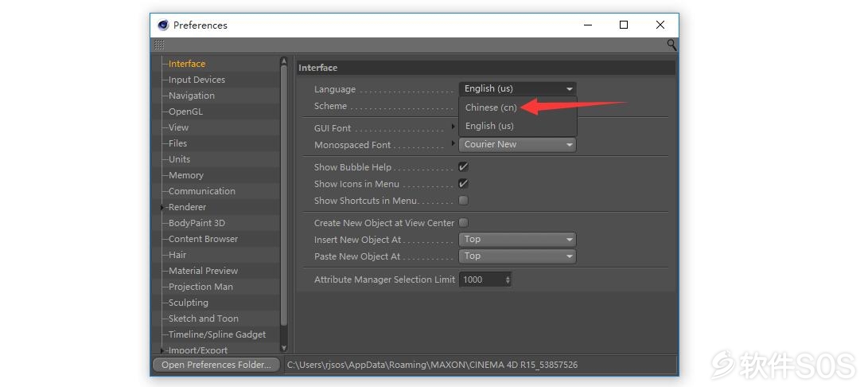Select Communication in the category list
Screen dimensions: 868x387
(x=201, y=191)
